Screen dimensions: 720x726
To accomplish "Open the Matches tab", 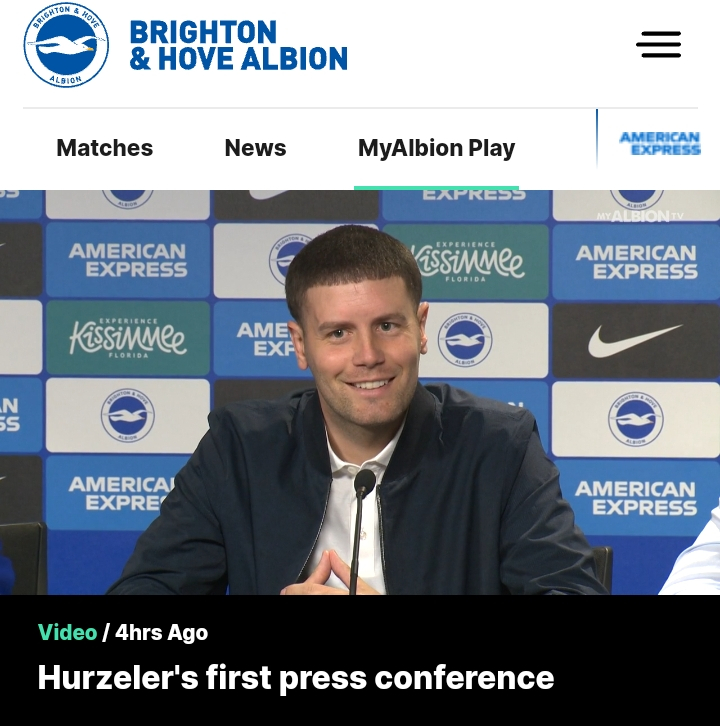I will click(x=105, y=148).
